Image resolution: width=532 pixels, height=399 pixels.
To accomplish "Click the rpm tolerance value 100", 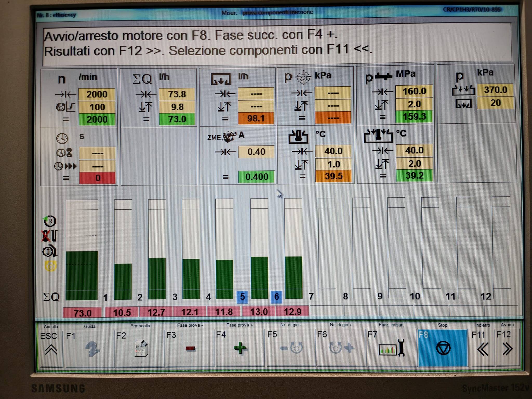I will tap(97, 107).
